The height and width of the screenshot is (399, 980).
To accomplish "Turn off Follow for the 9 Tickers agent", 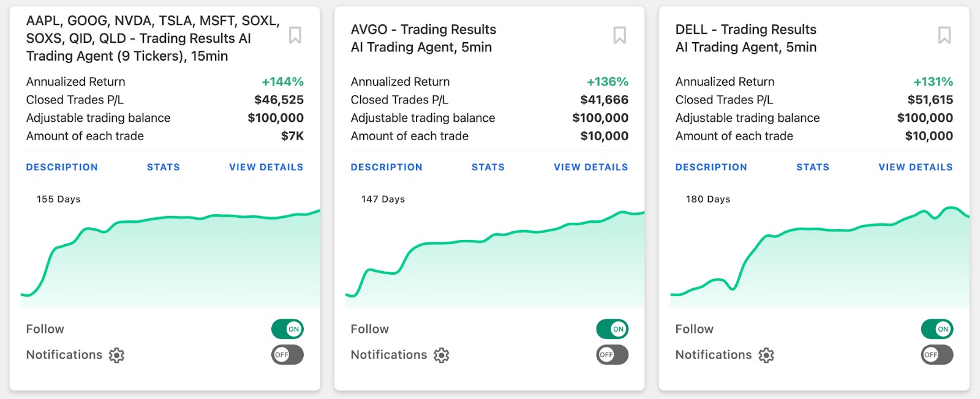I will point(287,329).
